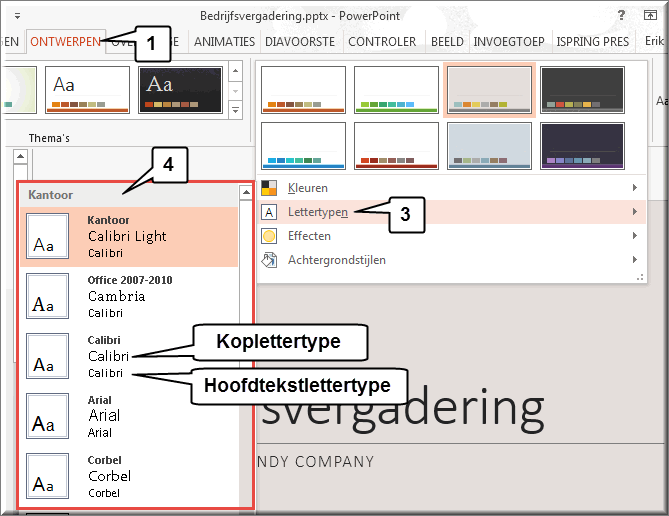Image resolution: width=669 pixels, height=516 pixels.
Task: Open ribbon display options icon
Action: click(650, 15)
